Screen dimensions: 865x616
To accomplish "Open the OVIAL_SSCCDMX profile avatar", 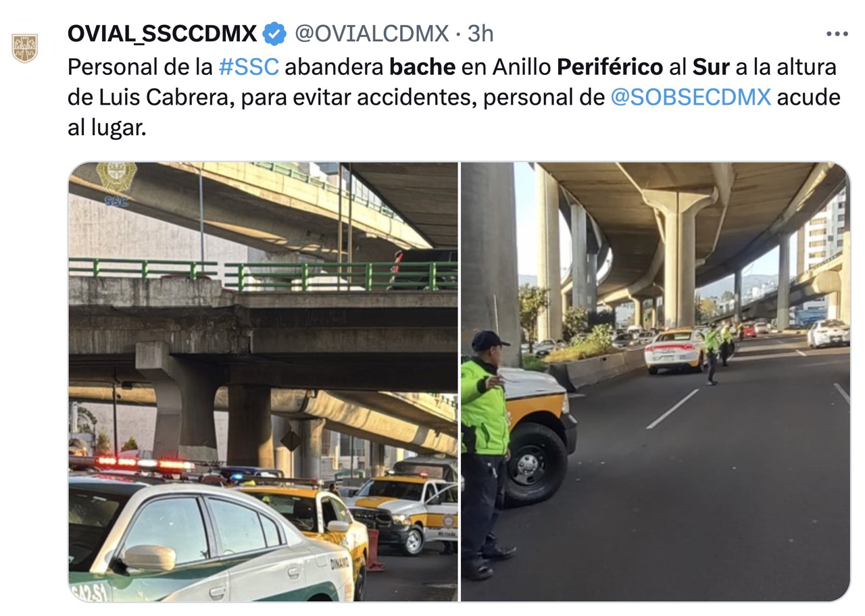I will pyautogui.click(x=25, y=48).
